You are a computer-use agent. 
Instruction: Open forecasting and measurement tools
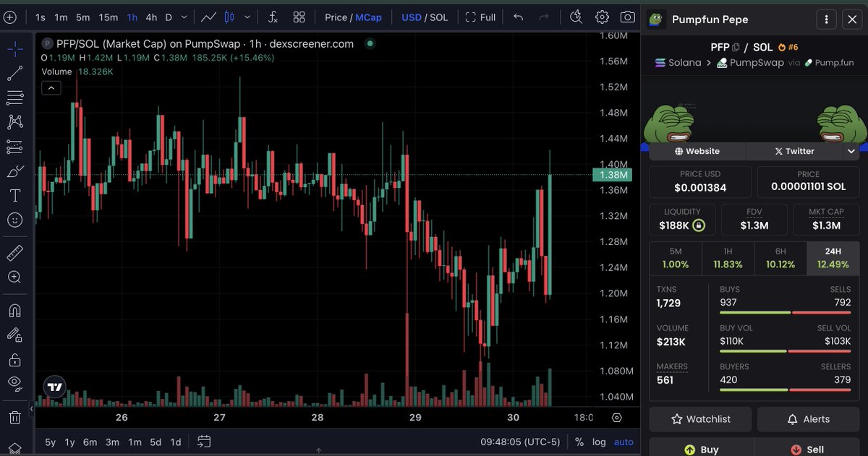(14, 147)
